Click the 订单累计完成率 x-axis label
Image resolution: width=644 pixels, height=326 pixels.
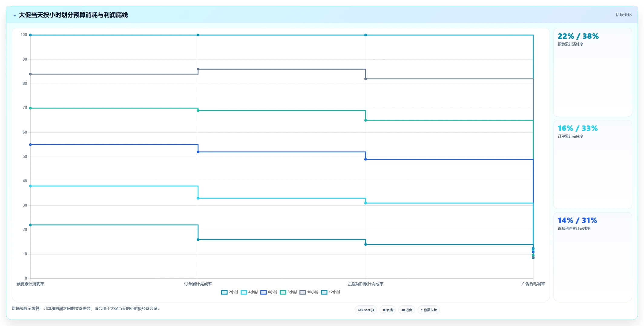(198, 284)
